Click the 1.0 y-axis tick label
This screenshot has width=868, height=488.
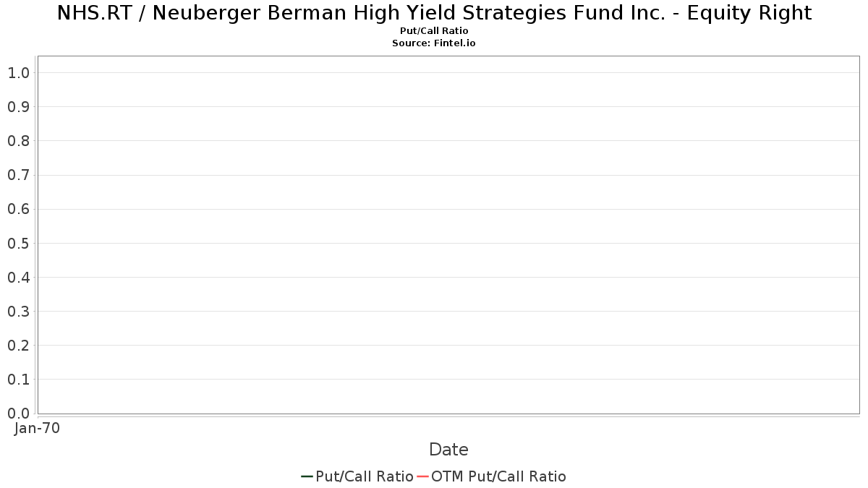tap(18, 72)
